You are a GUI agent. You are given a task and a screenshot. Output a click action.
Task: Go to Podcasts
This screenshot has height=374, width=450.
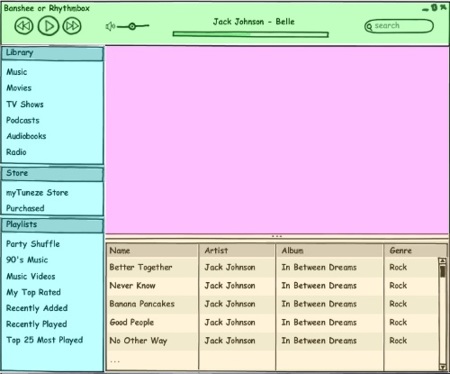23,120
